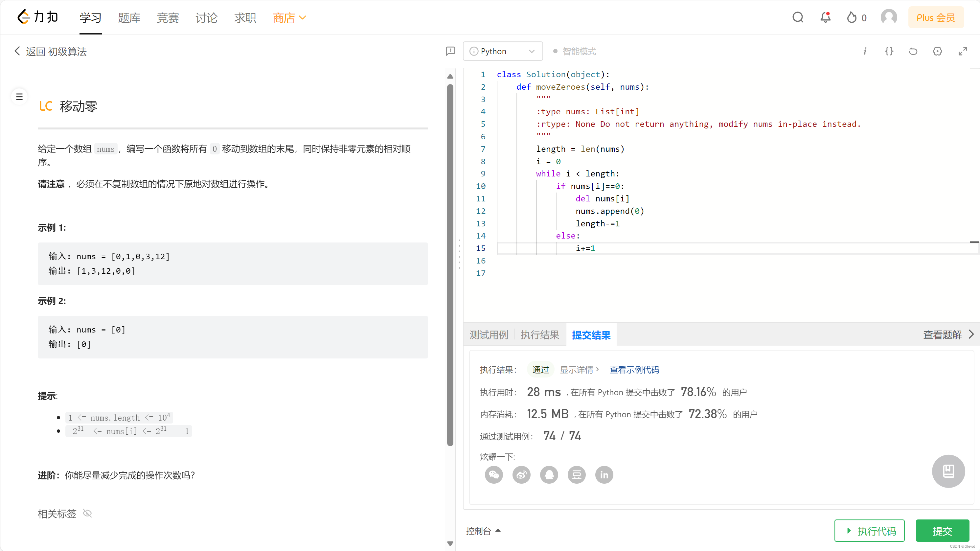The height and width of the screenshot is (551, 980).
Task: Open notifications bell icon
Action: pyautogui.click(x=825, y=17)
